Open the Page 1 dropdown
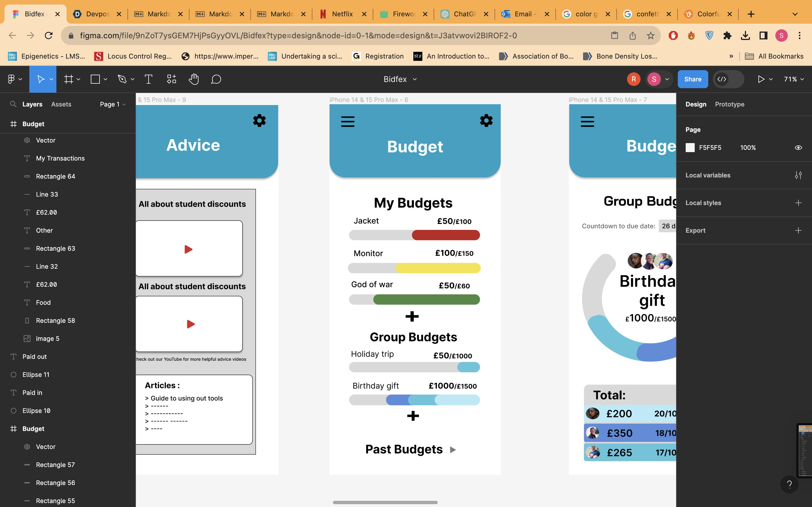Viewport: 812px width, 507px height. coord(113,104)
